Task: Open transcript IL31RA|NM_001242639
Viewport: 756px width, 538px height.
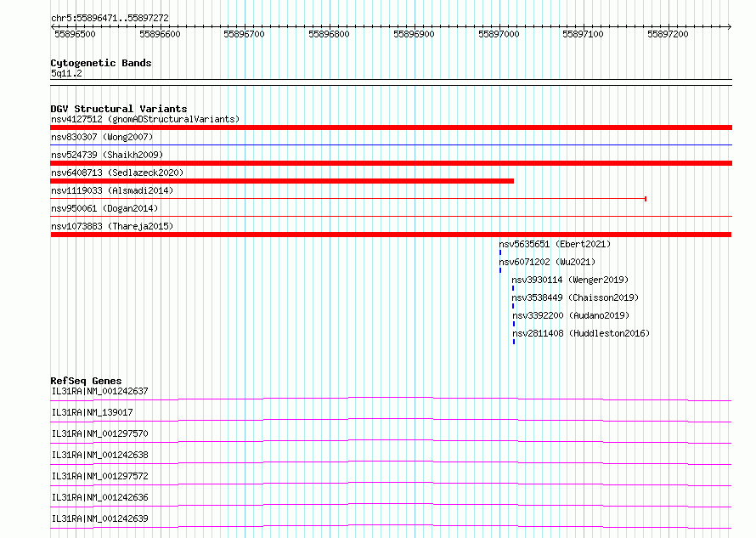Action: (99, 518)
